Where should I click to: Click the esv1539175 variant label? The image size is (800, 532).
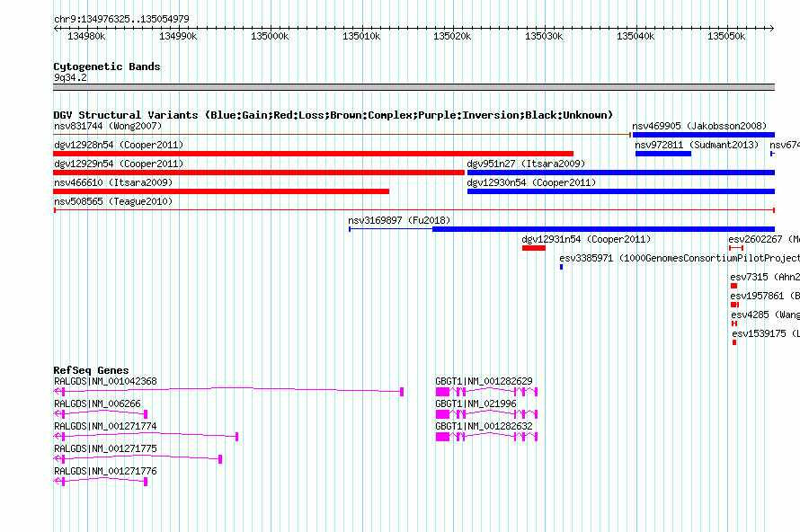pyautogui.click(x=766, y=333)
